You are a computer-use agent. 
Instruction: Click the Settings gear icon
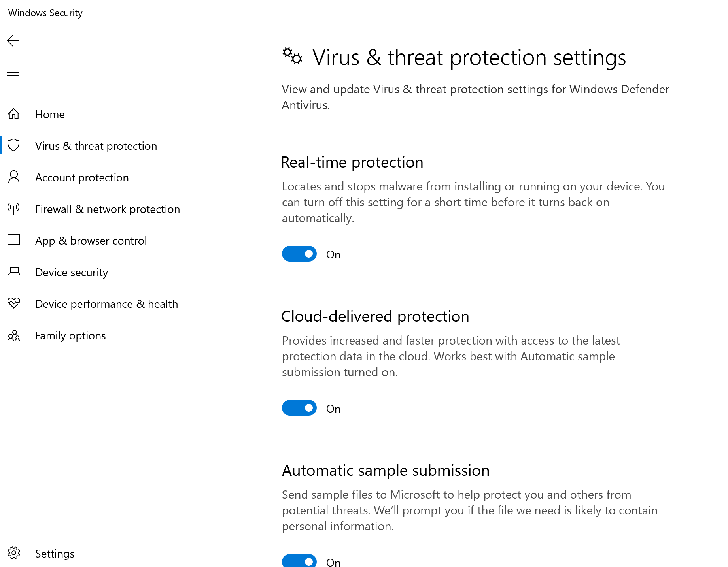pos(14,553)
